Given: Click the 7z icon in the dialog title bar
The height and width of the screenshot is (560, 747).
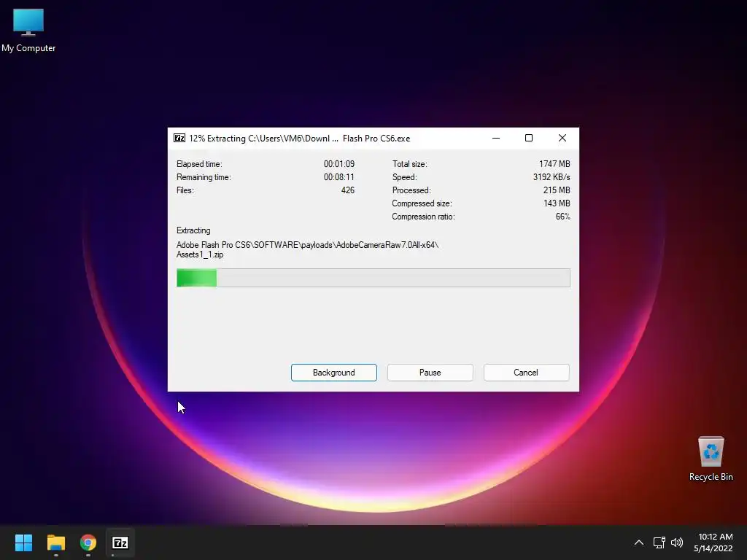Looking at the screenshot, I should click(179, 138).
